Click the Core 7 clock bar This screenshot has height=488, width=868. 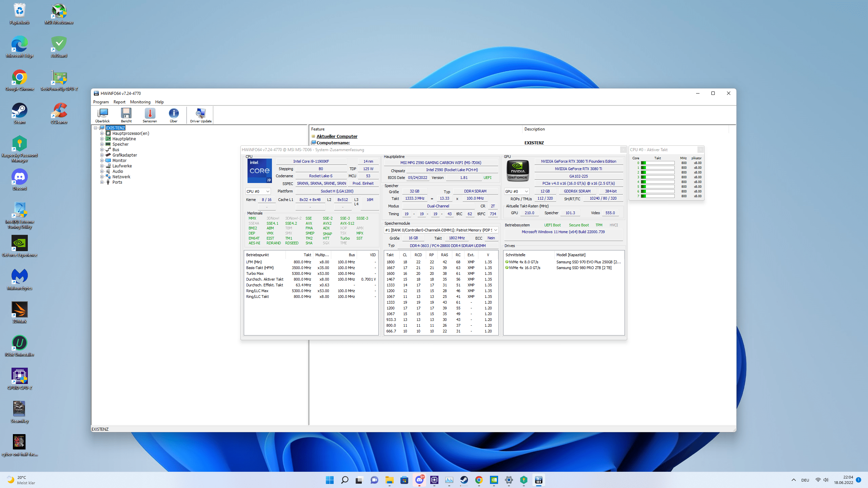coord(657,196)
